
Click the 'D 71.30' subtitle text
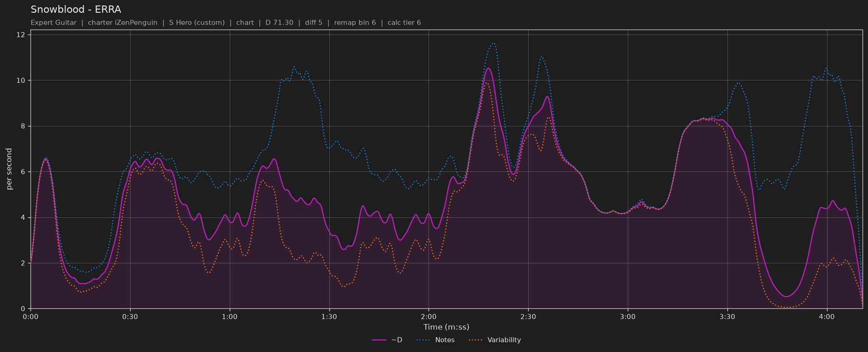(x=279, y=23)
